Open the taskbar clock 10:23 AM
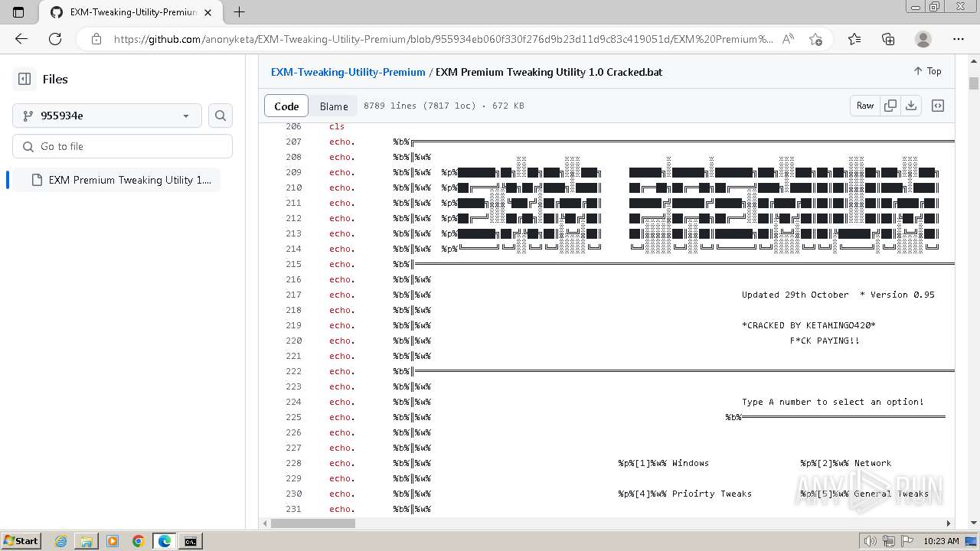Image resolution: width=980 pixels, height=551 pixels. coord(941,541)
